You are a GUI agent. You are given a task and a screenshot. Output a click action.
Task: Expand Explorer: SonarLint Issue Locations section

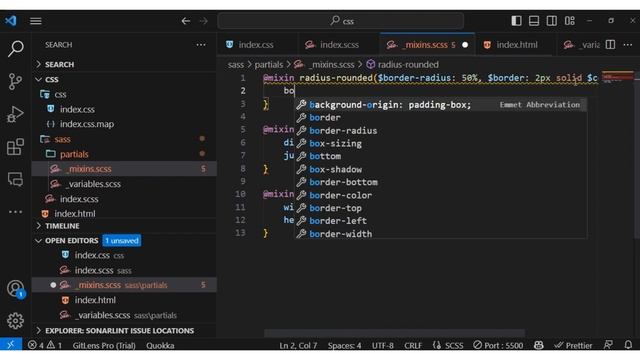coord(124,330)
